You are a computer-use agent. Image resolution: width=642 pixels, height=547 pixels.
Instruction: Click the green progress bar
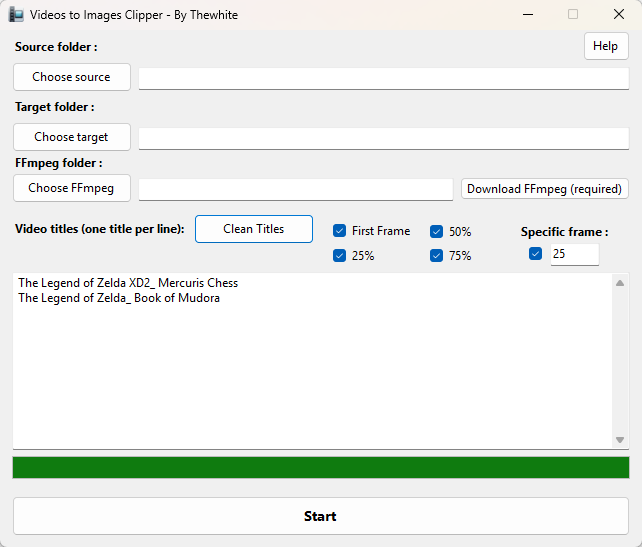tap(320, 468)
